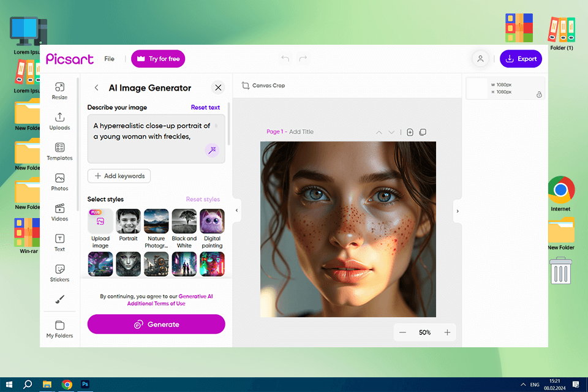This screenshot has width=588, height=392.
Task: Open the Internet Chrome desktop shortcut
Action: click(x=560, y=194)
